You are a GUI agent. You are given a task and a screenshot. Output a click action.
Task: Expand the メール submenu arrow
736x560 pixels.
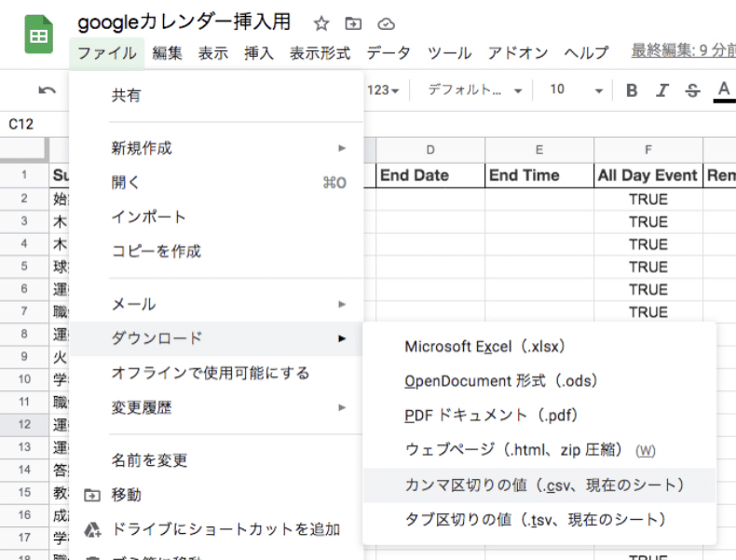tap(342, 304)
